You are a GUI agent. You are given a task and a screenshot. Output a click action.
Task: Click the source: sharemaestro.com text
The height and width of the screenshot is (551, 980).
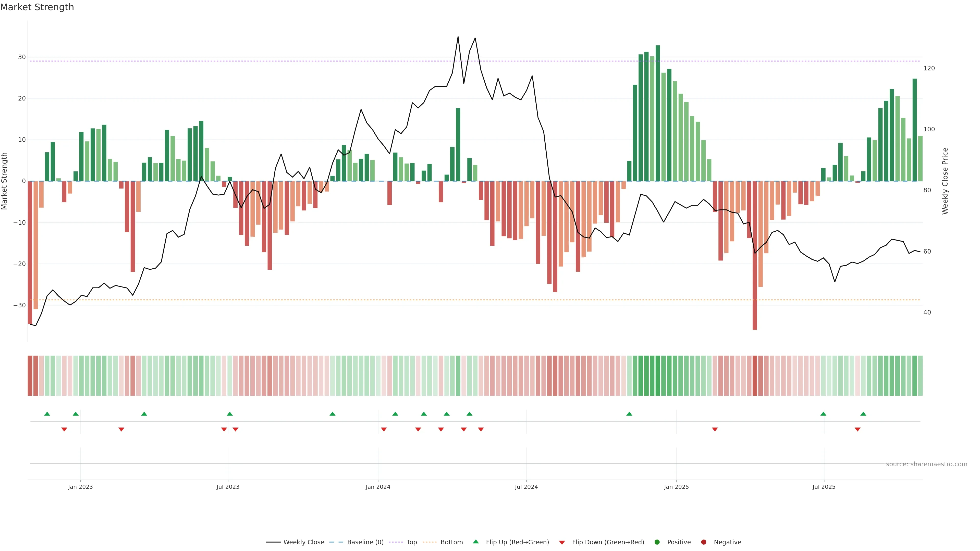coord(926,464)
